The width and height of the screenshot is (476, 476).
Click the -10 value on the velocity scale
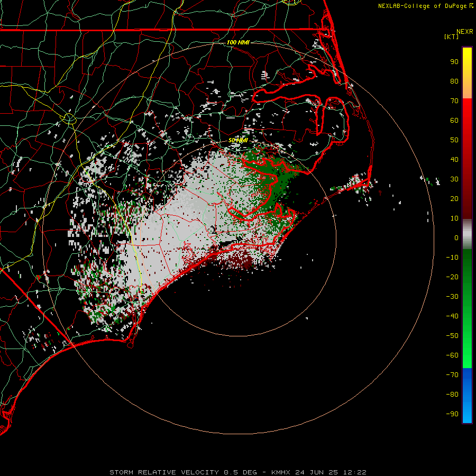click(452, 258)
